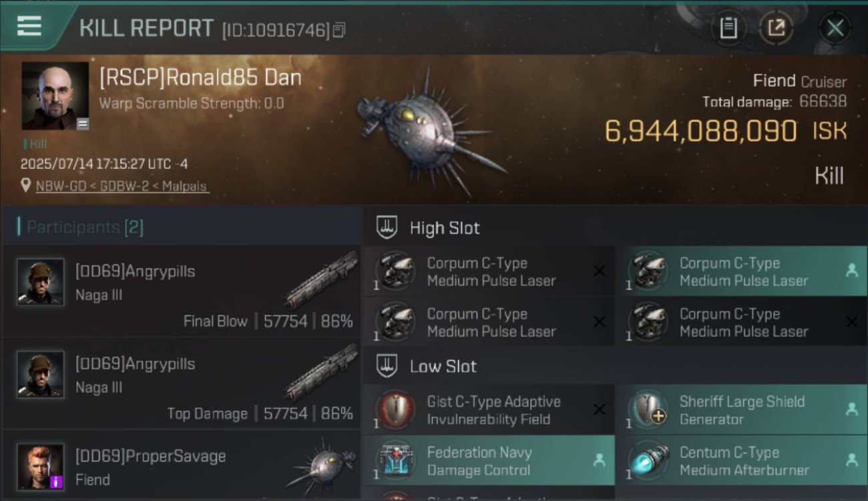This screenshot has width=868, height=501.
Task: Copy the kill report ID icon
Action: (339, 30)
